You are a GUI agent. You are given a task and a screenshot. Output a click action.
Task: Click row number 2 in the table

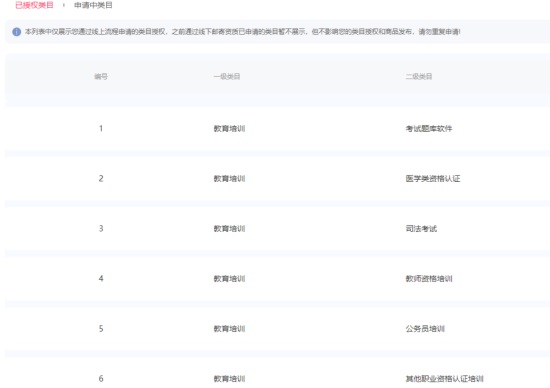101,179
